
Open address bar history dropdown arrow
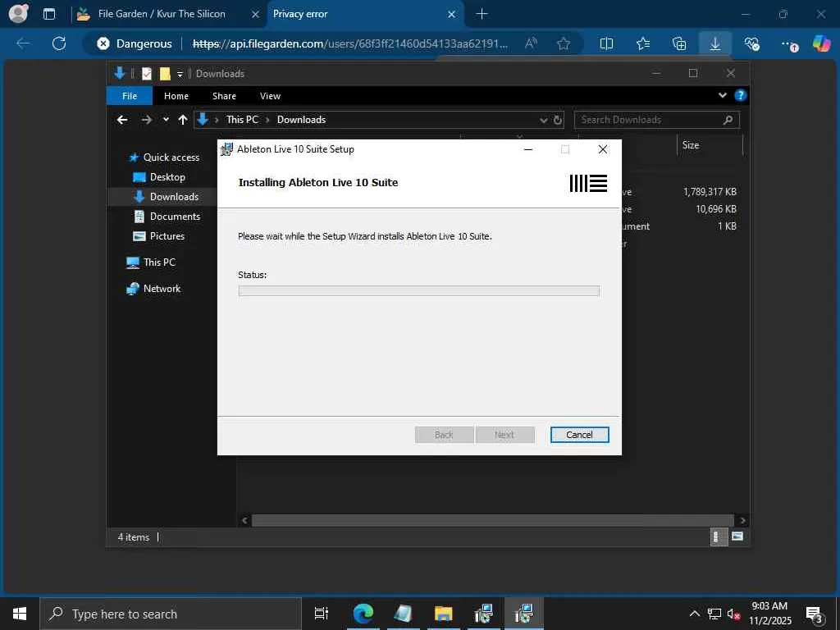coord(544,120)
